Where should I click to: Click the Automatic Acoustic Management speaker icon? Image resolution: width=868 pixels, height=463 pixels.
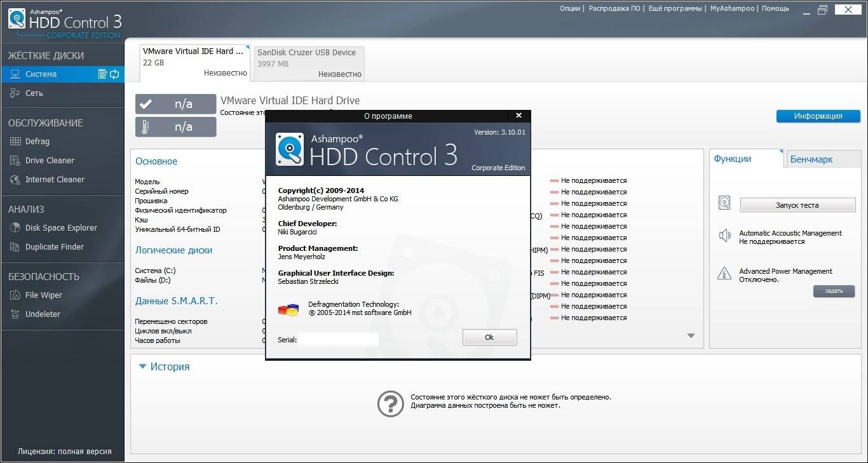724,236
